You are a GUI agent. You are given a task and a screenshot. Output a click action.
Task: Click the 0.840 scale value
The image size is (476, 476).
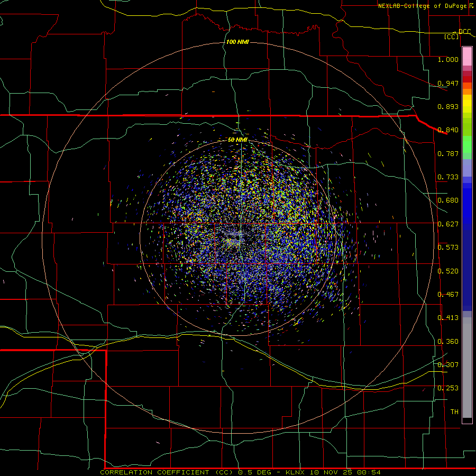pos(448,130)
